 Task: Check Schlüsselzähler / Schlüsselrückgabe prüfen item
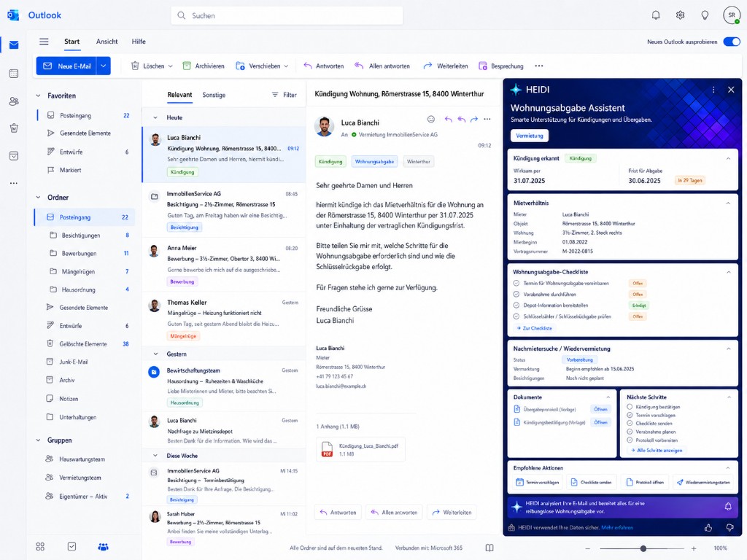coord(516,316)
